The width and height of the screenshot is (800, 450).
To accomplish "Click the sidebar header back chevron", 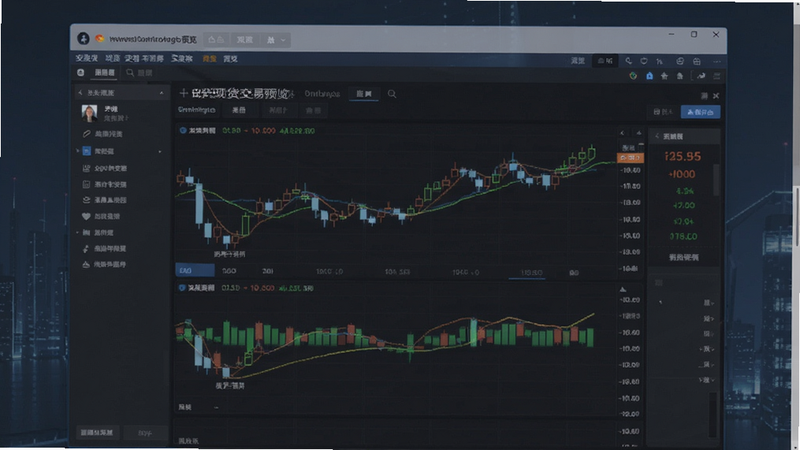I will (x=80, y=93).
